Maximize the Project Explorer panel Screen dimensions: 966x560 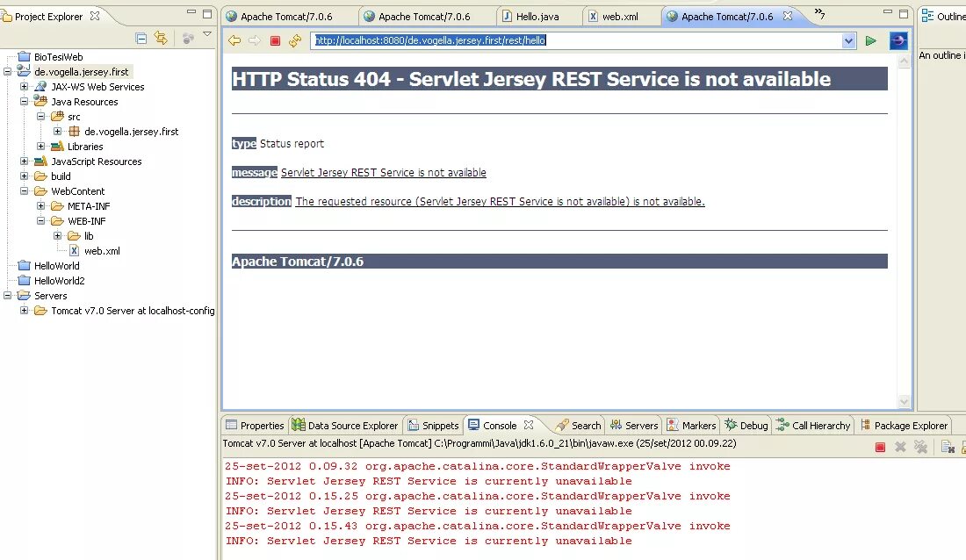(x=207, y=13)
